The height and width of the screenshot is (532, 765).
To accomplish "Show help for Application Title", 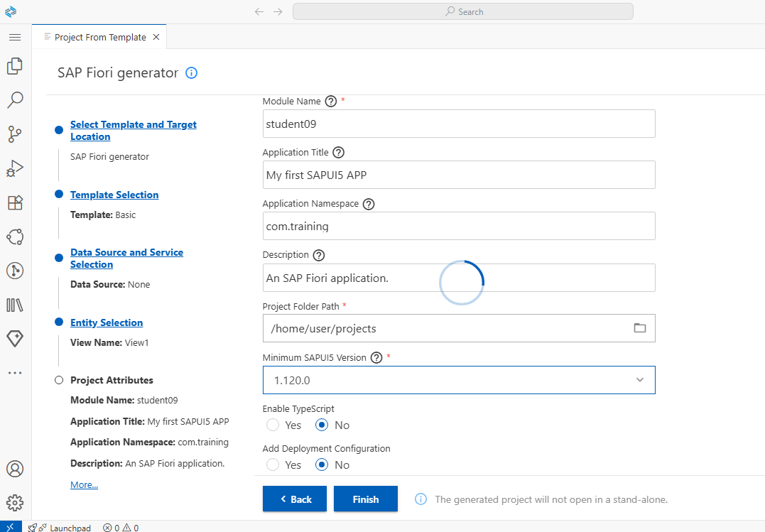I will point(339,153).
